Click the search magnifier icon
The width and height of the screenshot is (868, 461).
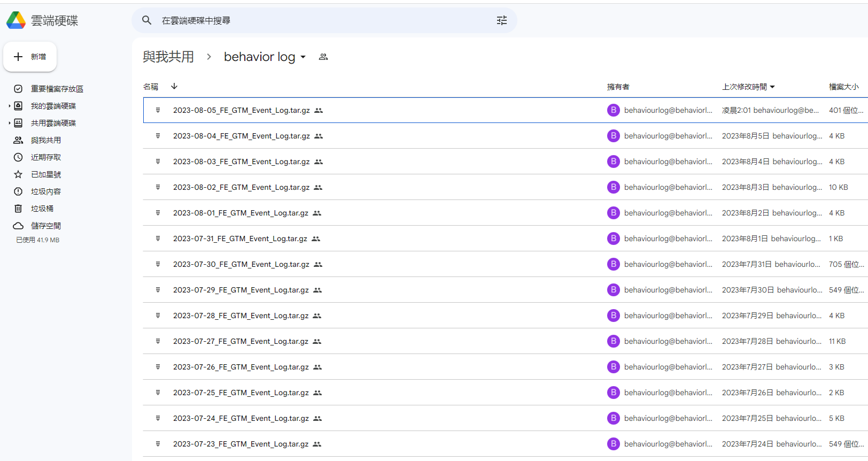(x=146, y=20)
